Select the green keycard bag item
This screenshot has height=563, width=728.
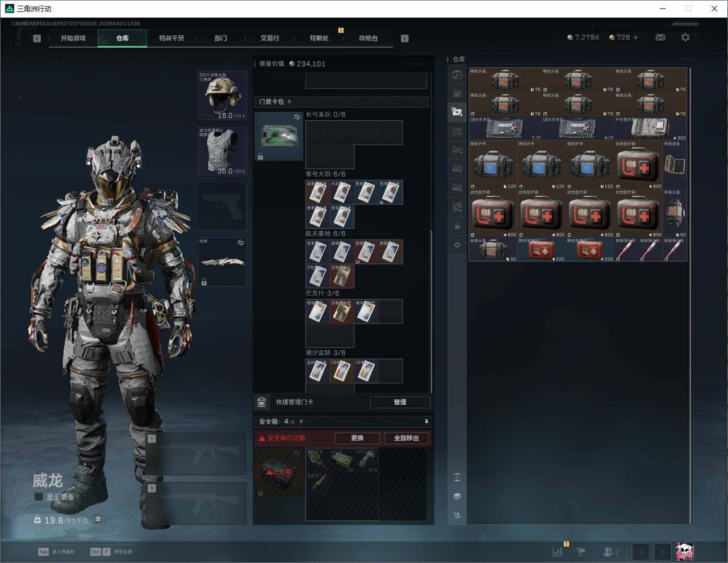point(279,136)
